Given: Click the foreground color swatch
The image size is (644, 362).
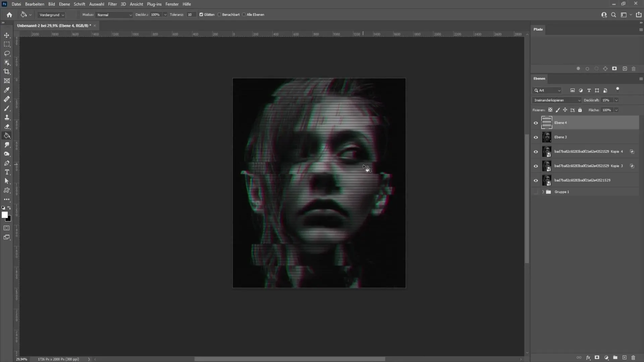Looking at the screenshot, I should [4, 215].
